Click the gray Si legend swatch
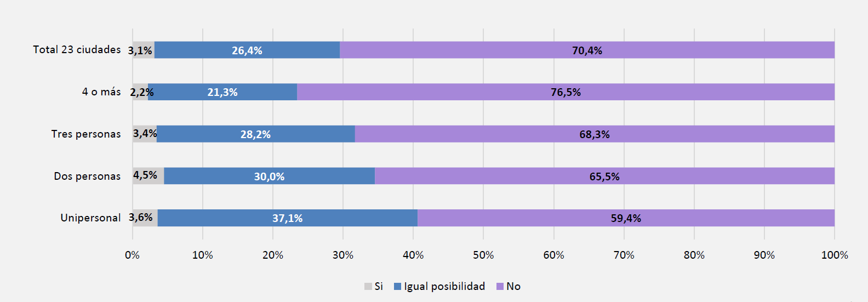This screenshot has height=302, width=868. [x=368, y=287]
